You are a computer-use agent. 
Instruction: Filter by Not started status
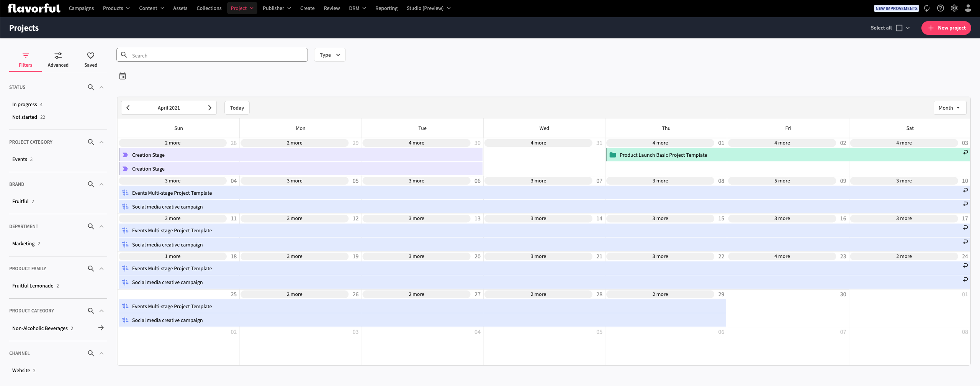point(25,117)
